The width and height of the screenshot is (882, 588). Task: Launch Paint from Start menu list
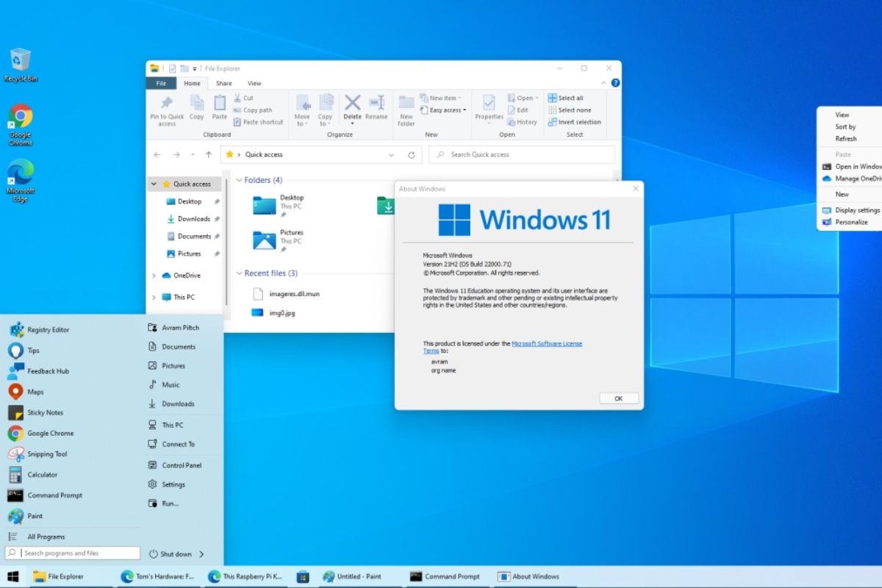26,516
